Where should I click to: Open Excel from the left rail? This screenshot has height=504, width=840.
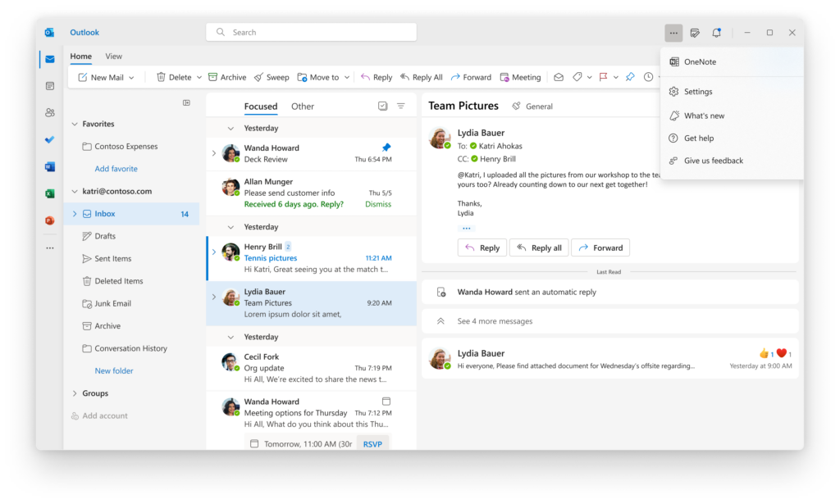click(x=49, y=193)
